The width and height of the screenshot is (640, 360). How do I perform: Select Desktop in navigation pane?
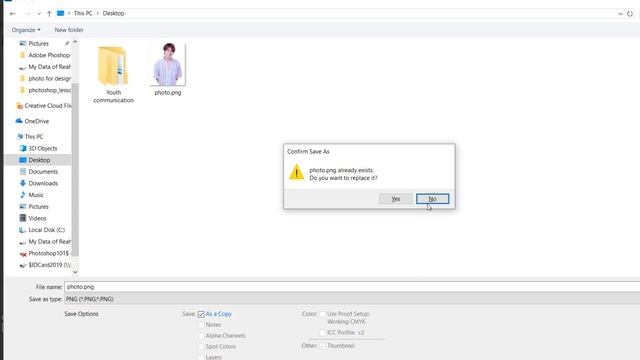tap(39, 160)
